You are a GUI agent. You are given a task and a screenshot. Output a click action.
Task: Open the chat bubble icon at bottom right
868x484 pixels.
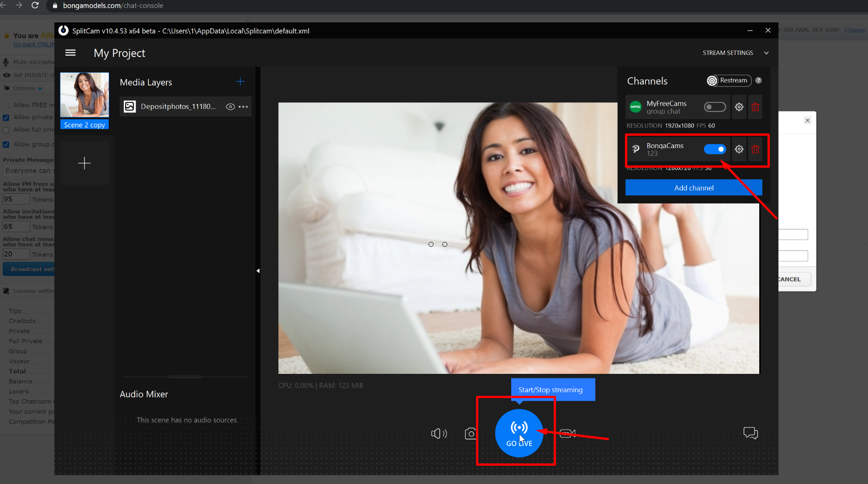[750, 433]
